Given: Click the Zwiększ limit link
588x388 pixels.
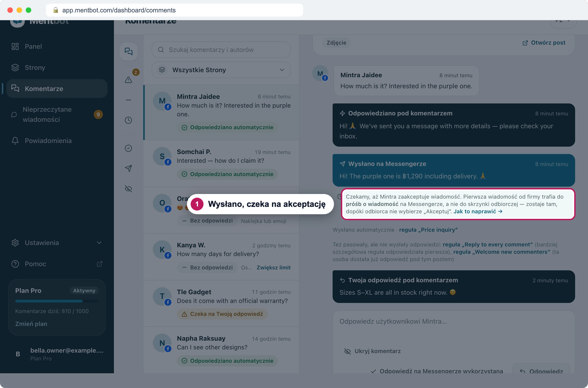Looking at the screenshot, I should (274, 268).
